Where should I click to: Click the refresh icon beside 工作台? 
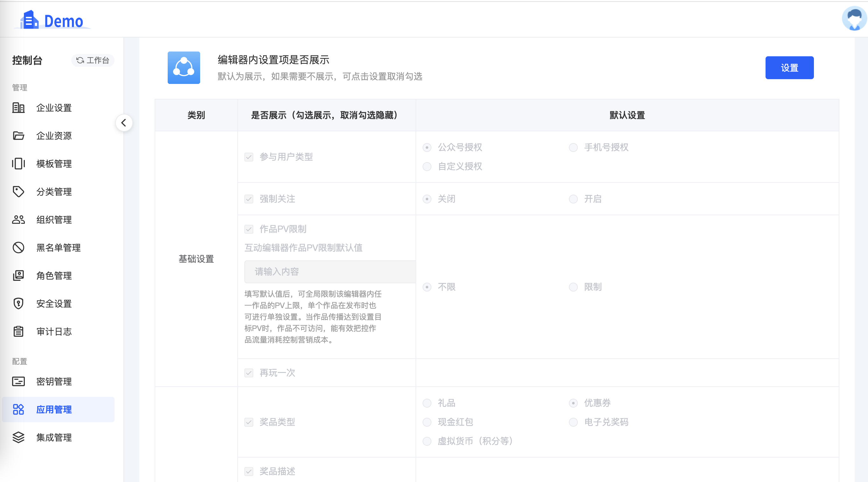(80, 60)
